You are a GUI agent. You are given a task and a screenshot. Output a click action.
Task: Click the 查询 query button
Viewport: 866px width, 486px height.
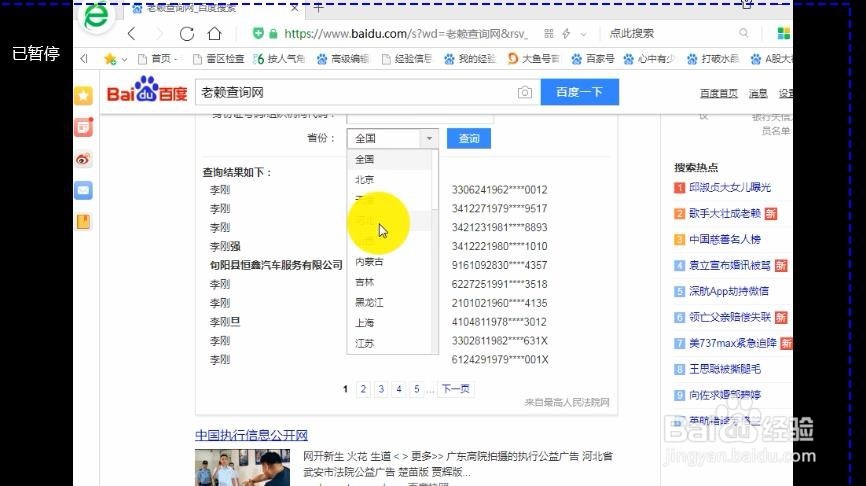pyautogui.click(x=469, y=138)
